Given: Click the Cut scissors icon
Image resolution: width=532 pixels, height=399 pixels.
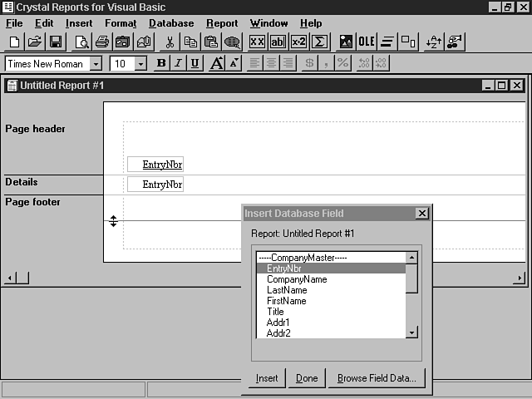Looking at the screenshot, I should click(x=170, y=42).
